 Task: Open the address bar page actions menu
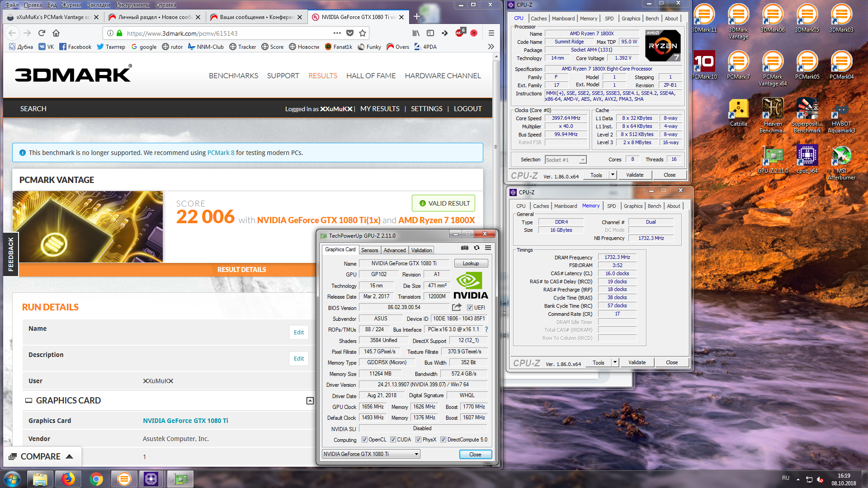pyautogui.click(x=337, y=33)
